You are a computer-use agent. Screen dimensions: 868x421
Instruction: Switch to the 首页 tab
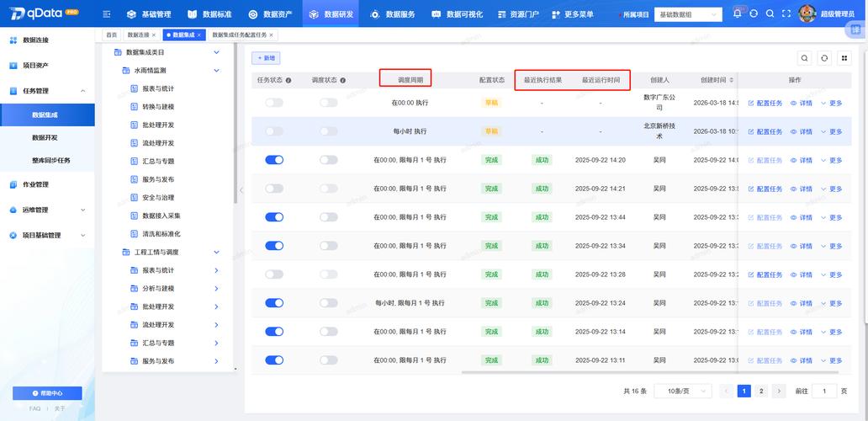coord(112,35)
